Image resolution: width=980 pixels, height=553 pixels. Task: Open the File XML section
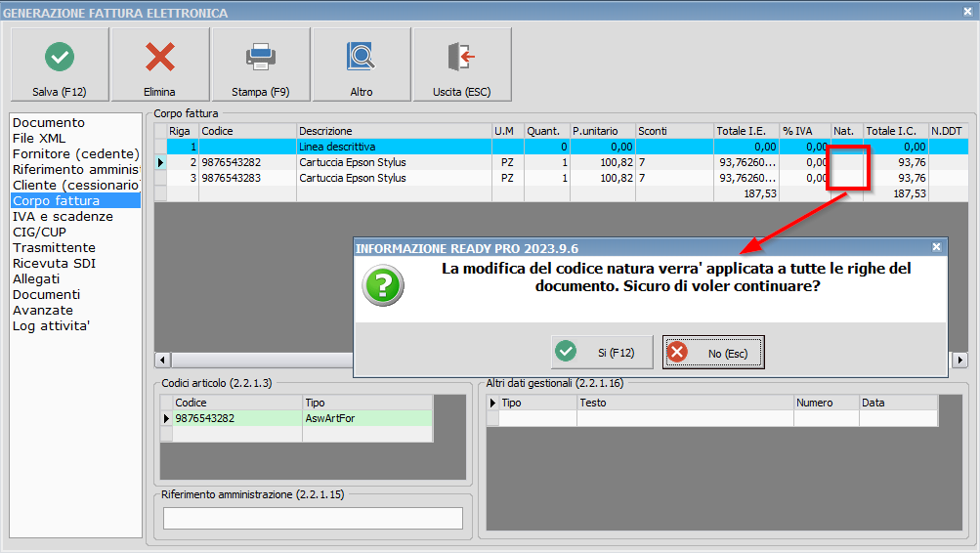click(x=39, y=138)
